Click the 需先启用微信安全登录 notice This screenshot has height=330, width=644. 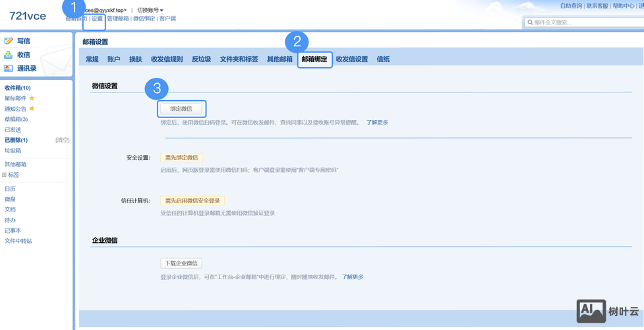click(192, 201)
